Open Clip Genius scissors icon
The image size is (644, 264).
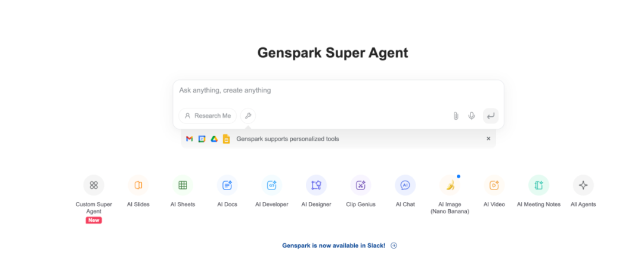pyautogui.click(x=361, y=185)
